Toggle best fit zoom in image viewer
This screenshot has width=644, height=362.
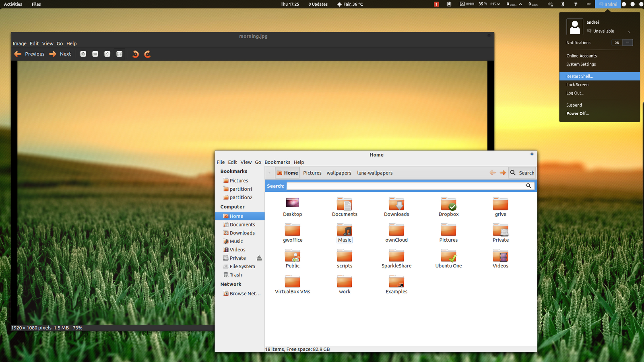119,54
